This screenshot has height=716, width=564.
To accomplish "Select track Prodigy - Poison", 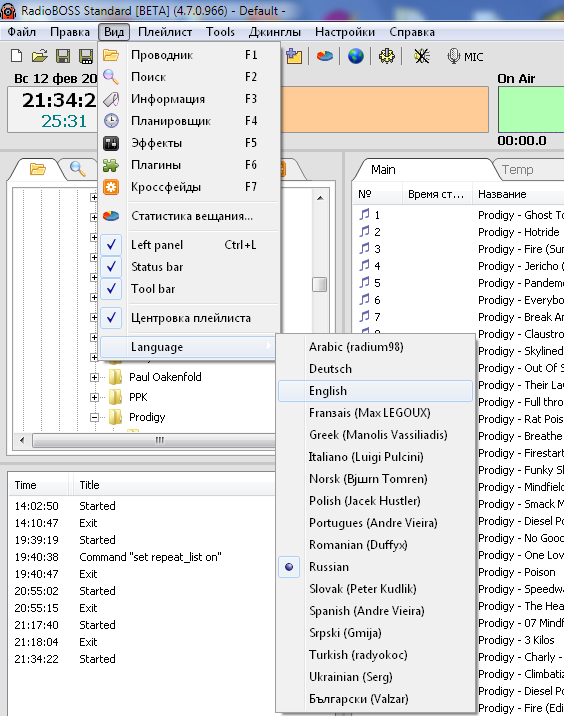I will pos(517,572).
